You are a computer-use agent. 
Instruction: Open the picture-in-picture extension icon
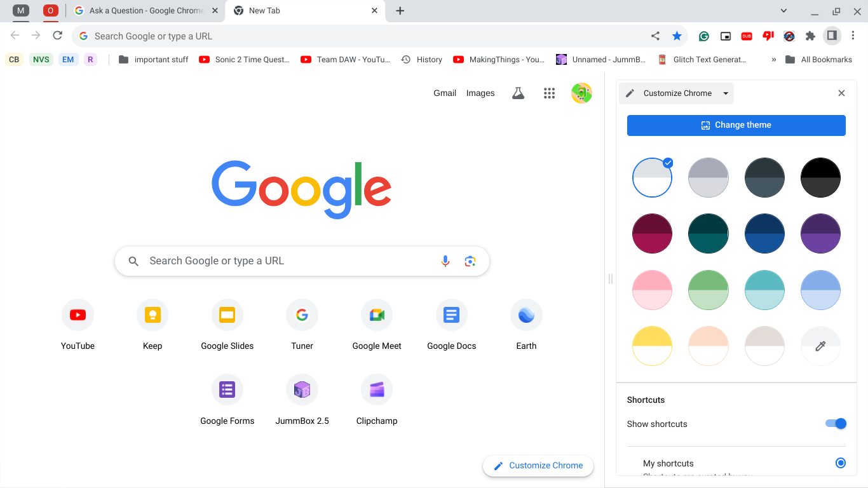pyautogui.click(x=725, y=36)
